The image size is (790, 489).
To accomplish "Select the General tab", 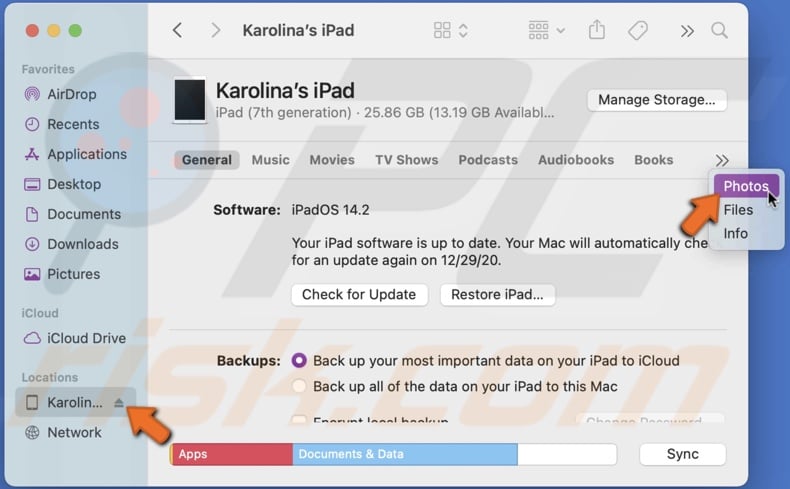I will pos(207,160).
